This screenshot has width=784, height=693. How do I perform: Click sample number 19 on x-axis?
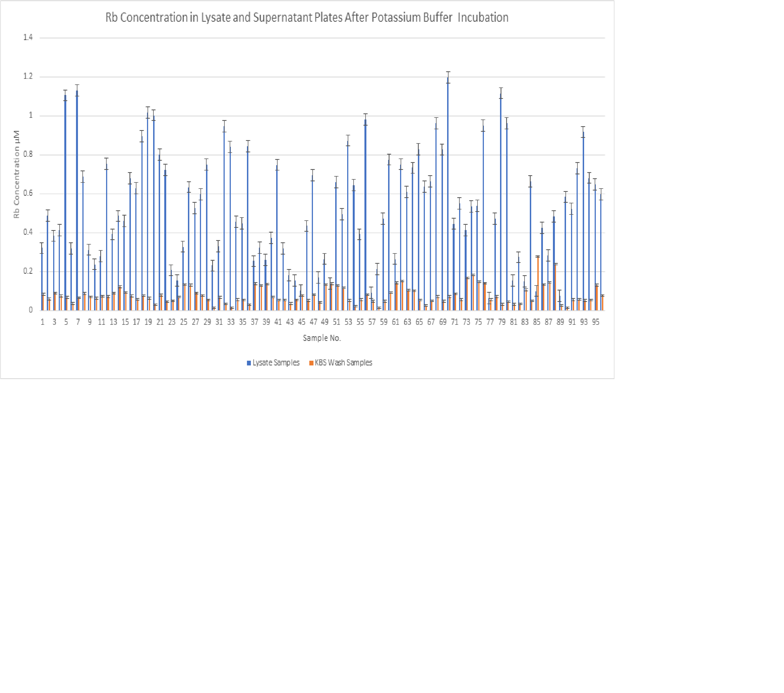148,322
